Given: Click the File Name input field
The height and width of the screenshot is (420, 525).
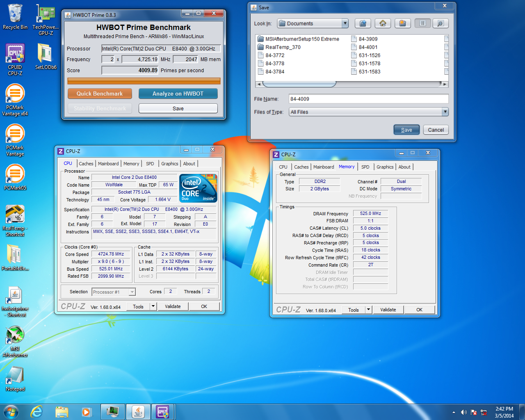Looking at the screenshot, I should (x=368, y=99).
